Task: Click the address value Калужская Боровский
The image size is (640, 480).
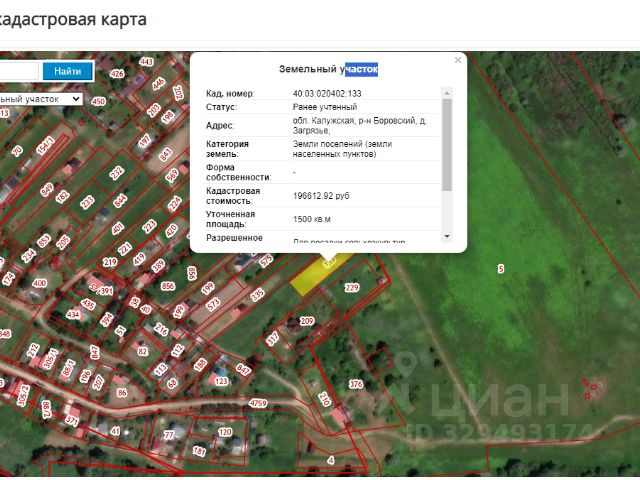Action: [359, 125]
